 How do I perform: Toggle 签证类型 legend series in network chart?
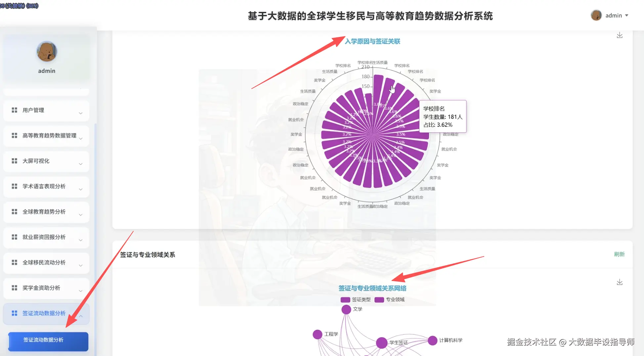point(356,299)
